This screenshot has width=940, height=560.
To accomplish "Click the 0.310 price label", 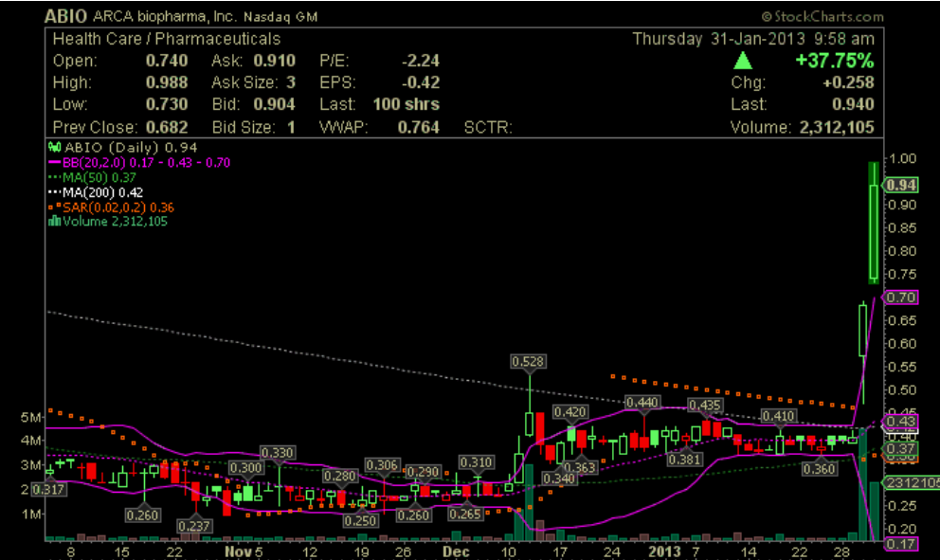I will click(x=477, y=462).
